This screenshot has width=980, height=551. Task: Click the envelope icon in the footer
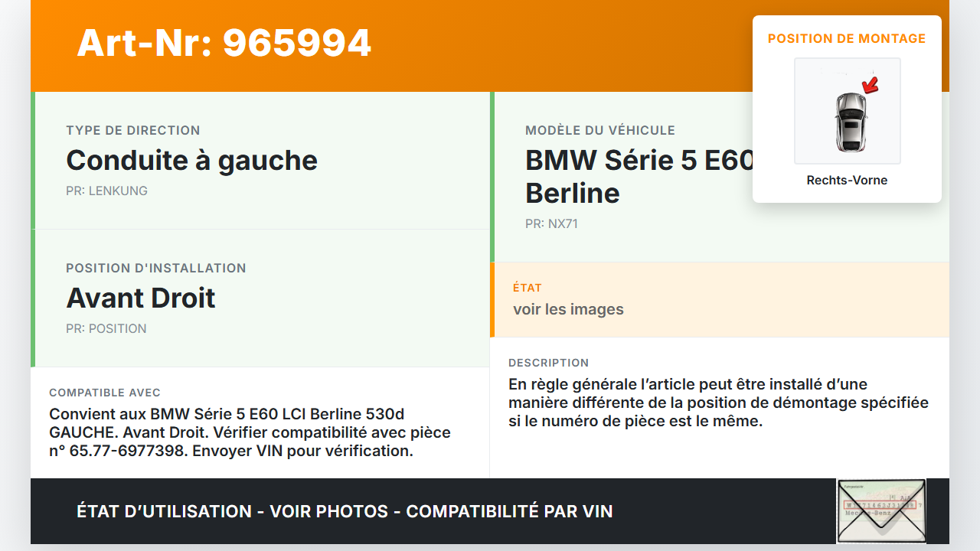pyautogui.click(x=881, y=511)
